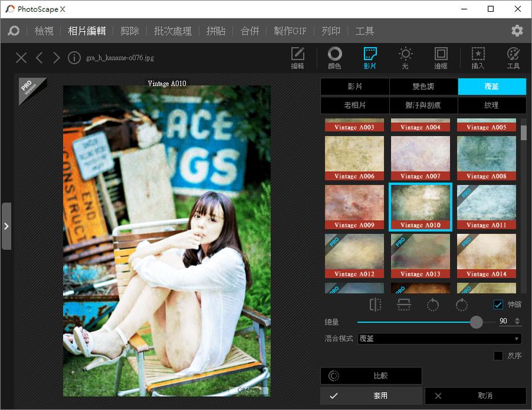532x410 pixels.
Task: Open the 顏色 (Color) tool icon
Action: coord(335,58)
